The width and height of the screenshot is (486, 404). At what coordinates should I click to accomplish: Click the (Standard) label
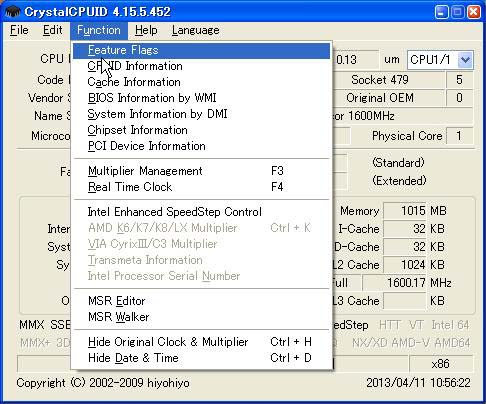pyautogui.click(x=398, y=163)
